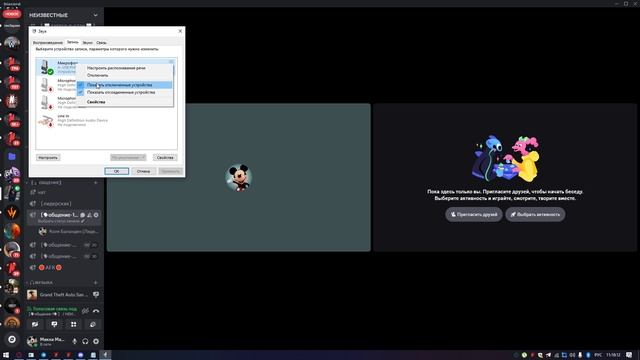Click the voice noise suppression icon
Image resolution: width=640 pixels, height=360 pixels.
click(x=85, y=311)
